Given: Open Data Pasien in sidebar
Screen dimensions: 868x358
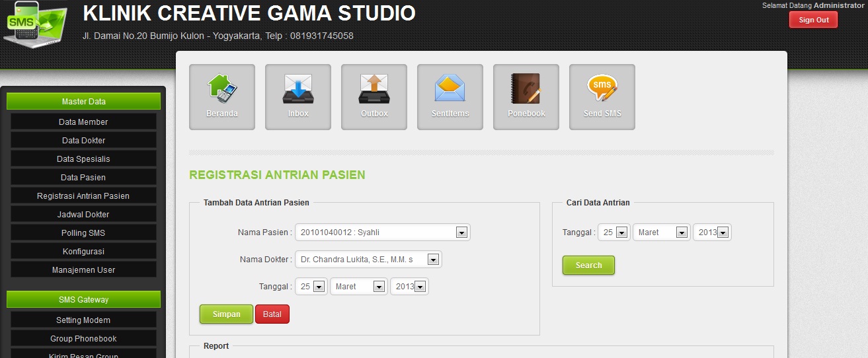Looking at the screenshot, I should coord(83,177).
